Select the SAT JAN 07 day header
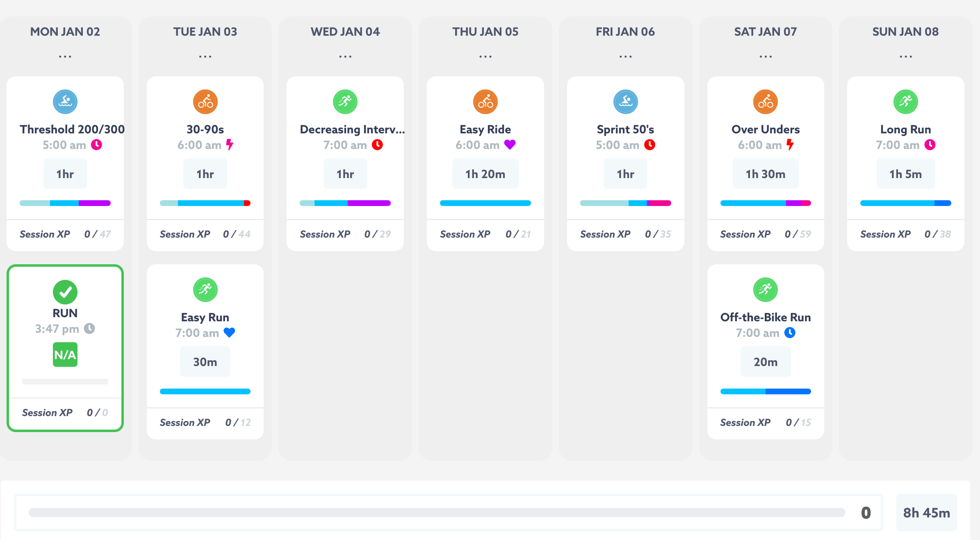This screenshot has width=980, height=540. pyautogui.click(x=766, y=32)
